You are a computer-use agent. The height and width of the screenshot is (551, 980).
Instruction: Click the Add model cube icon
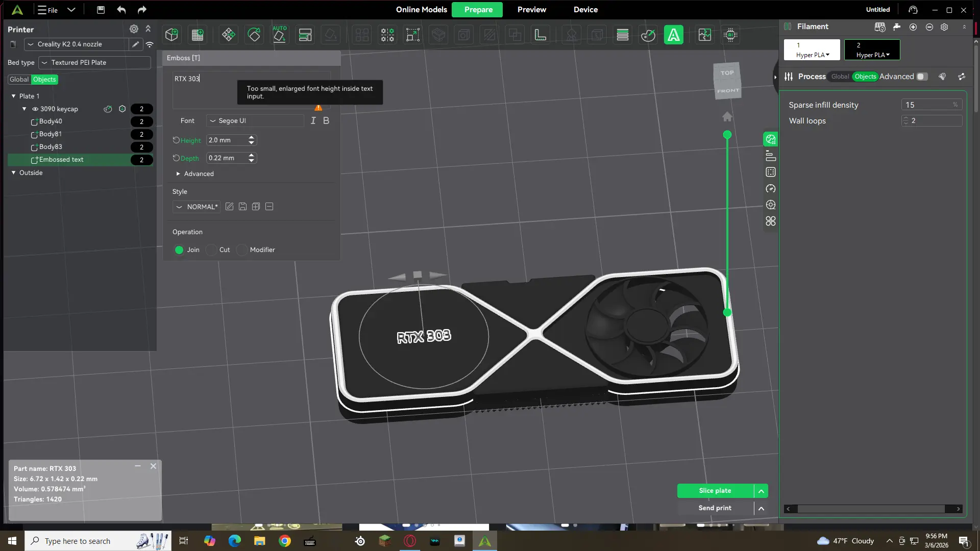pos(171,35)
